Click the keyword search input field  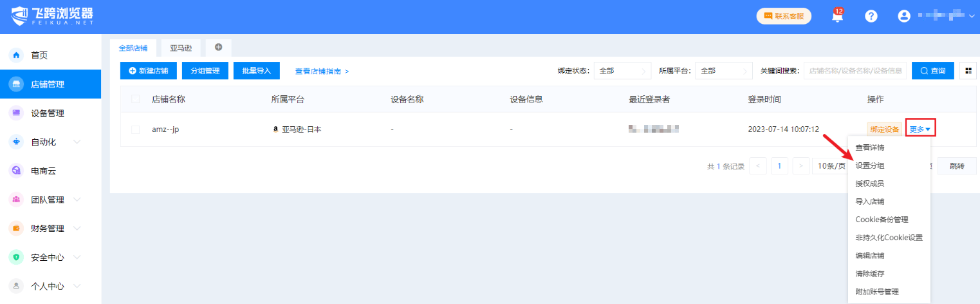(855, 71)
